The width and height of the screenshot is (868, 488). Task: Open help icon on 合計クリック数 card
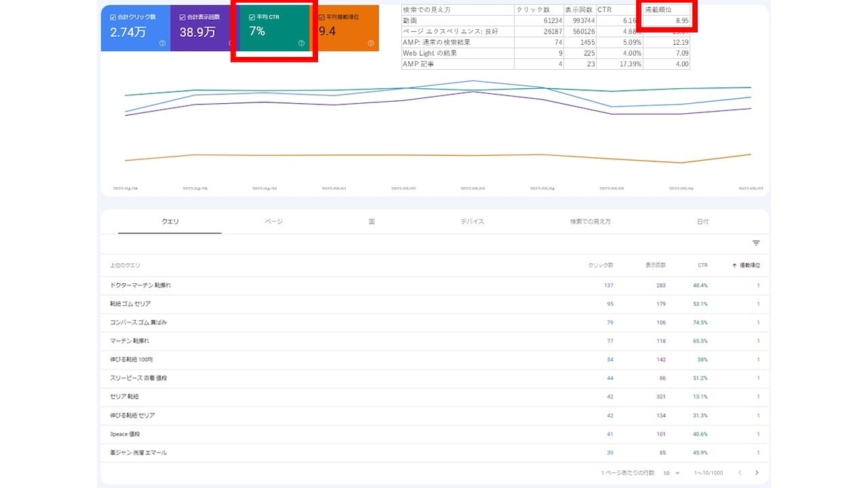click(x=162, y=43)
